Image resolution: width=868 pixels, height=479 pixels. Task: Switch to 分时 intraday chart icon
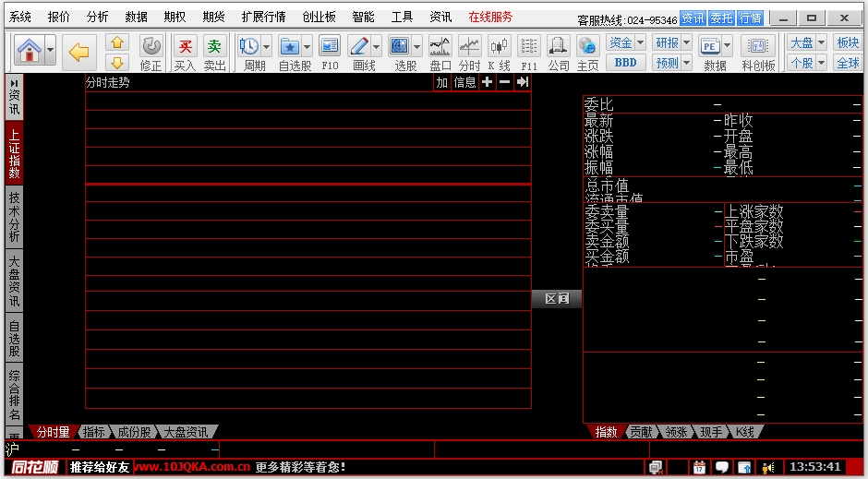point(469,46)
